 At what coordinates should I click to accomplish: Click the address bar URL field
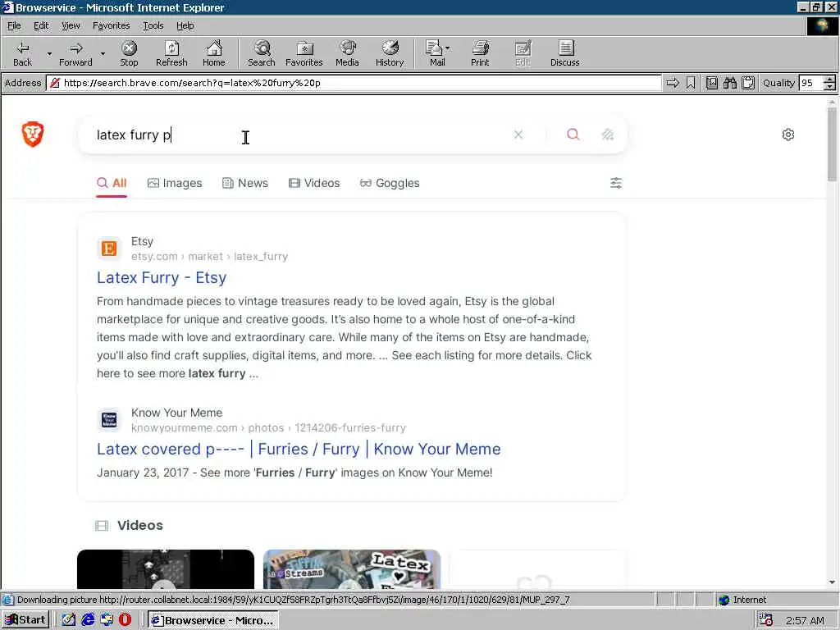[354, 83]
